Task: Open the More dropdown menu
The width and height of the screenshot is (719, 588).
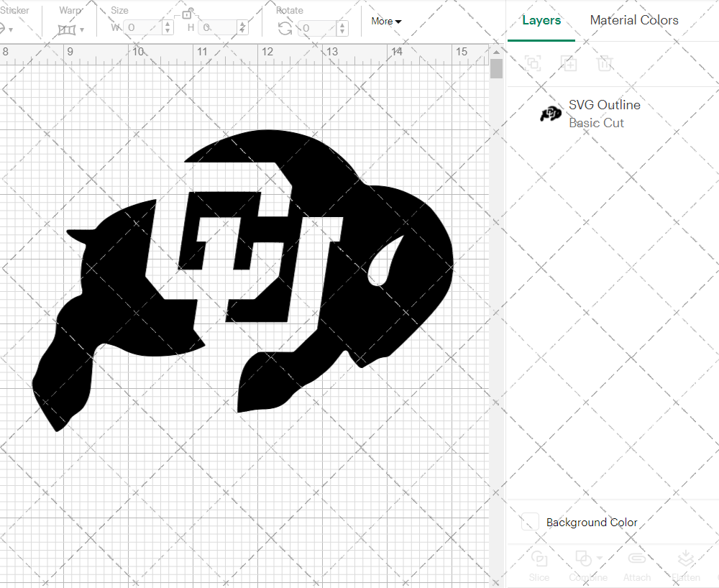Action: 386,21
